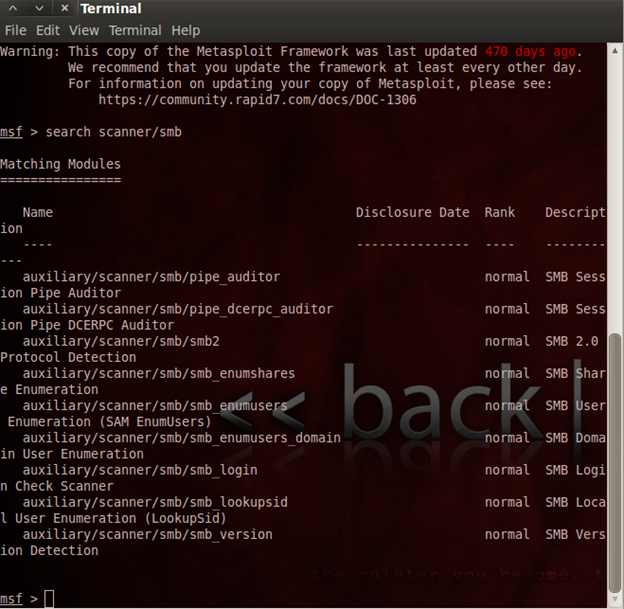Click the rapid7 community DOC-1306 URL
This screenshot has height=609, width=624.
tap(258, 100)
